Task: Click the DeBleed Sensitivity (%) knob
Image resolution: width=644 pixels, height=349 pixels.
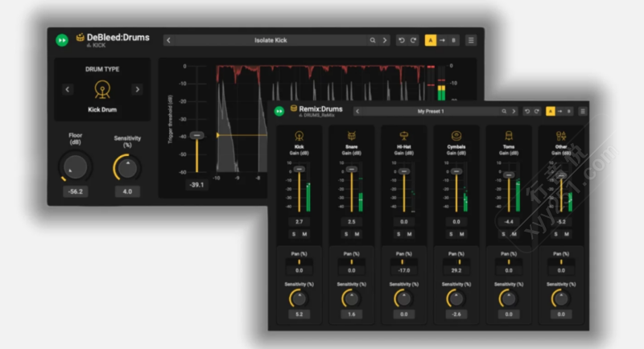Action: pos(127,168)
